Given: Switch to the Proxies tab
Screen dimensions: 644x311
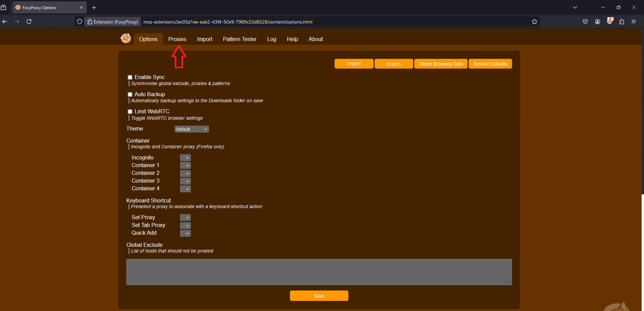Looking at the screenshot, I should 177,39.
